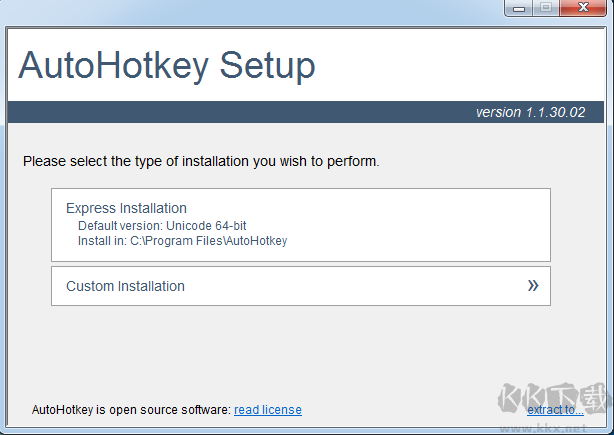Close the AutoHotkey Setup window
Image resolution: width=614 pixels, height=435 pixels.
click(x=585, y=7)
